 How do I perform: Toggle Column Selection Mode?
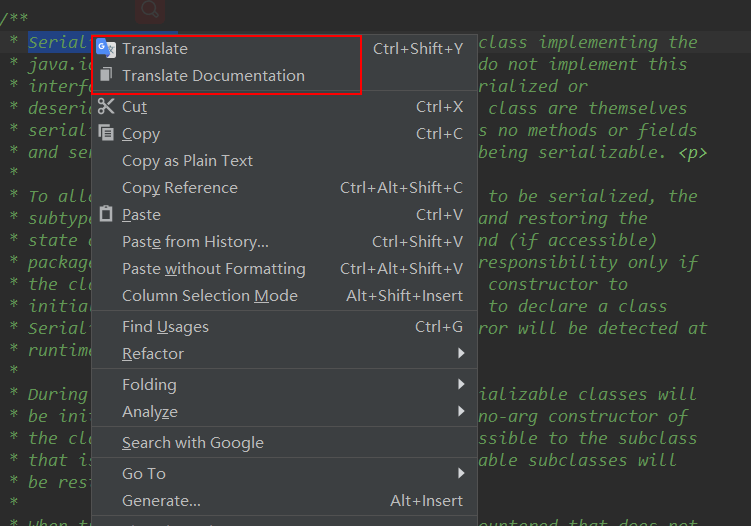[210, 295]
